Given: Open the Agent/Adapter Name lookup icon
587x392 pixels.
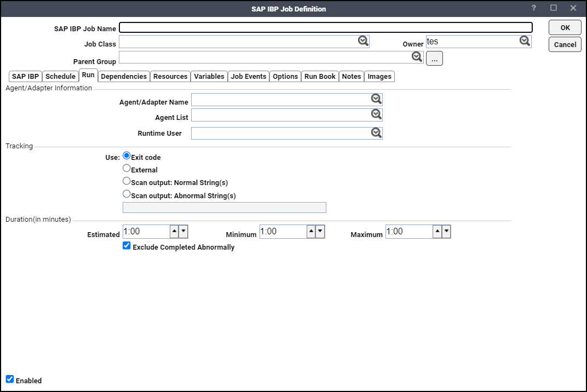Looking at the screenshot, I should (376, 99).
